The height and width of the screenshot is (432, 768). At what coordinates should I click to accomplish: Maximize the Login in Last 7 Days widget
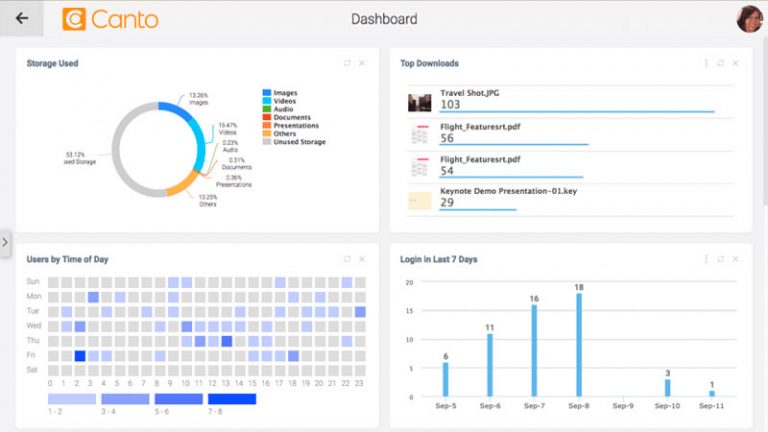click(720, 259)
